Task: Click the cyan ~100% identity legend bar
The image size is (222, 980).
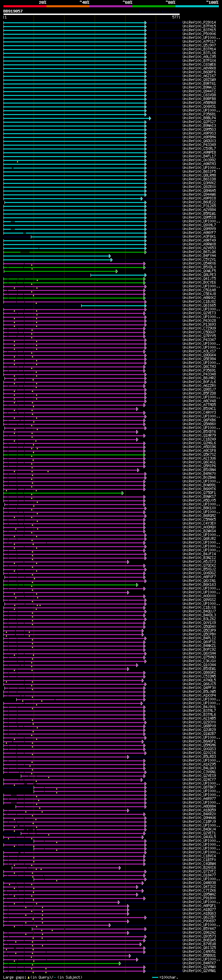Action: pos(197,6)
